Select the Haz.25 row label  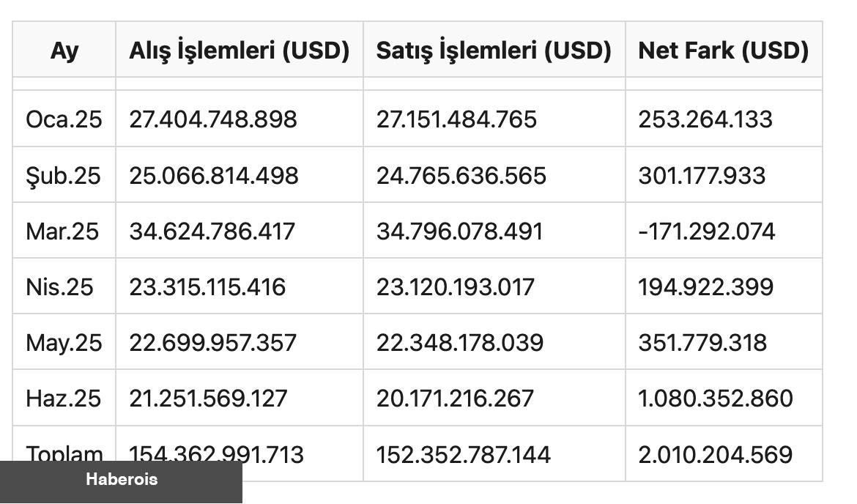tap(63, 399)
